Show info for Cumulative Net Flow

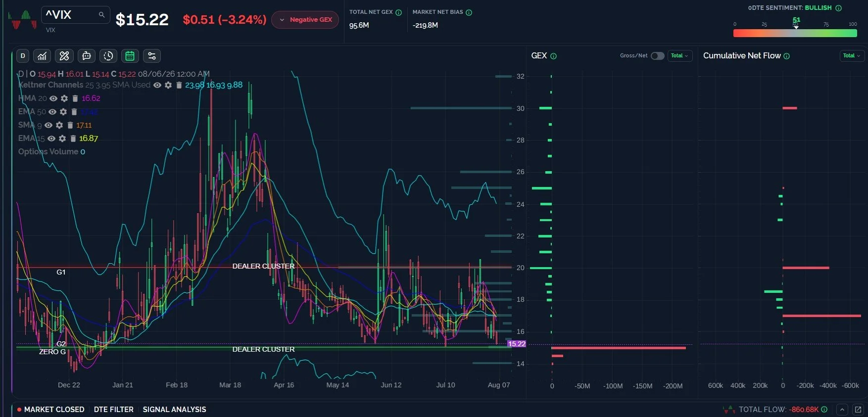[x=787, y=56]
